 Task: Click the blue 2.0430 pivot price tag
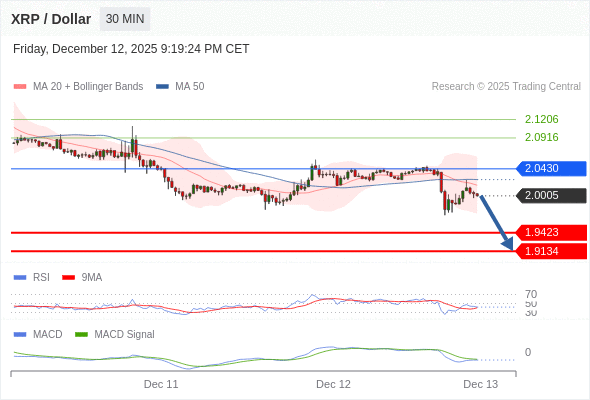(x=551, y=169)
